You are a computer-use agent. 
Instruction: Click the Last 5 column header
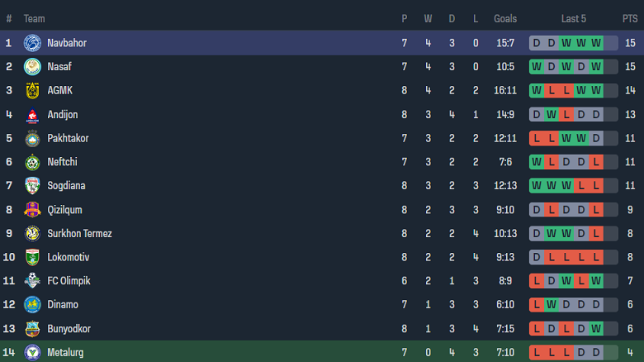[x=574, y=18]
